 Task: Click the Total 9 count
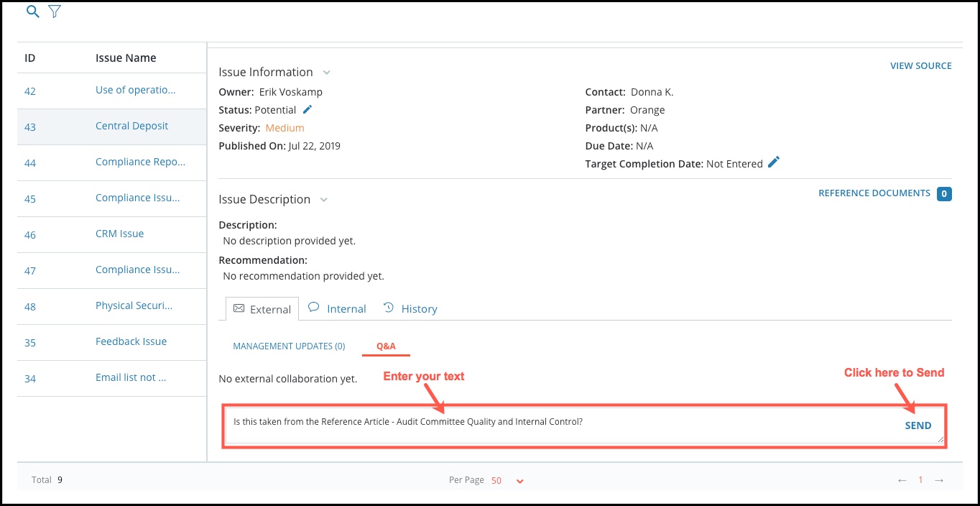pyautogui.click(x=47, y=480)
